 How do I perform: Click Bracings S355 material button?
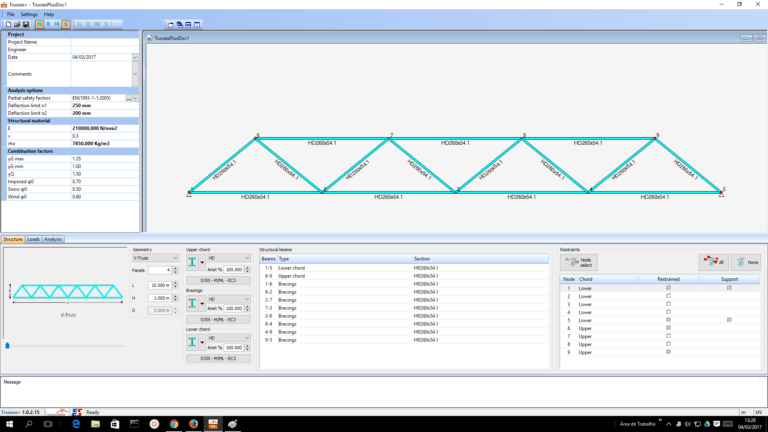(218, 319)
